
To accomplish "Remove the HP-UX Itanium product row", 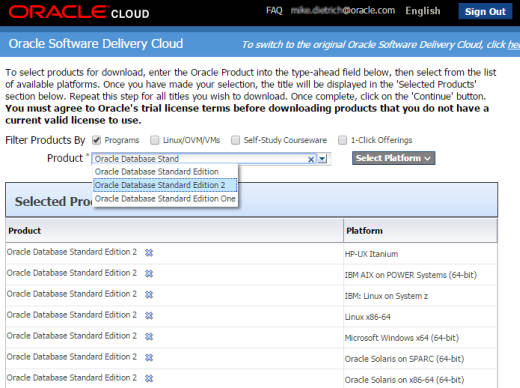I will 149,253.
